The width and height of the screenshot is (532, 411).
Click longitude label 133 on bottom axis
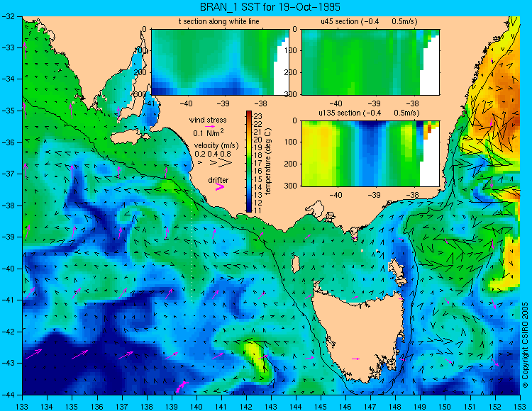tap(22, 406)
